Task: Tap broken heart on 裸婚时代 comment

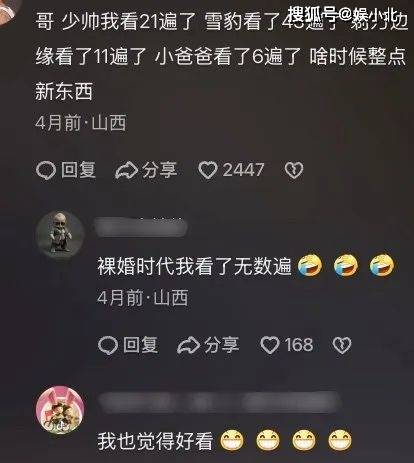Action: 342,345
